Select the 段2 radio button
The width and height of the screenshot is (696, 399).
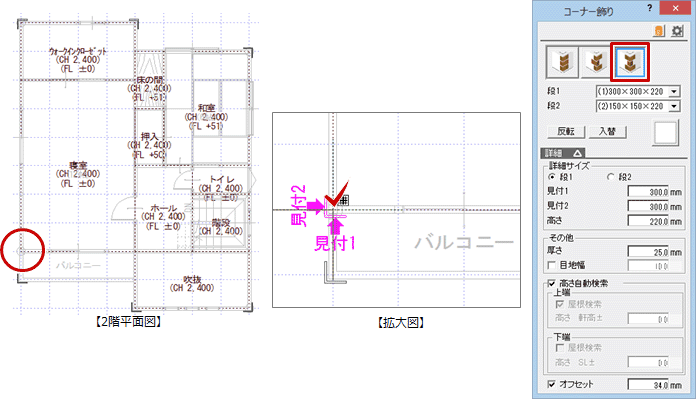611,177
